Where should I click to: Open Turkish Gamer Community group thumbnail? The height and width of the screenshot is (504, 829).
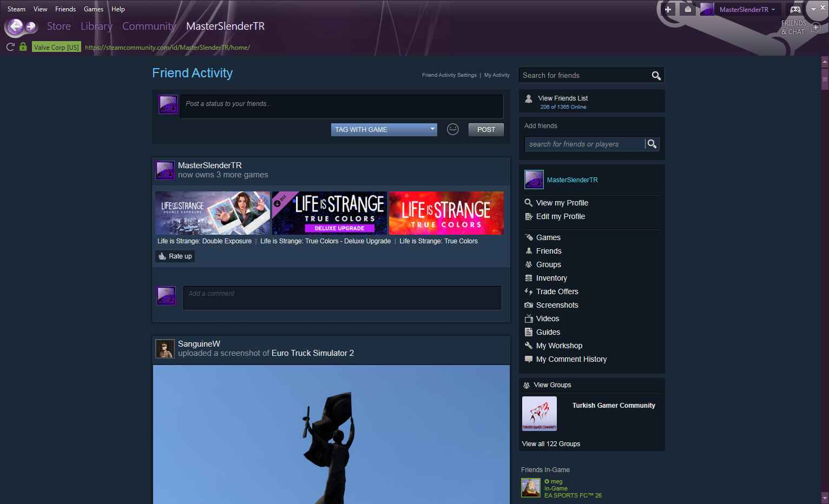pos(539,414)
